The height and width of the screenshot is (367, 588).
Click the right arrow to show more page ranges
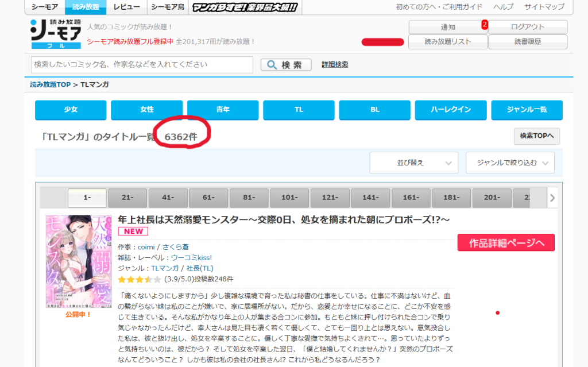pos(552,198)
